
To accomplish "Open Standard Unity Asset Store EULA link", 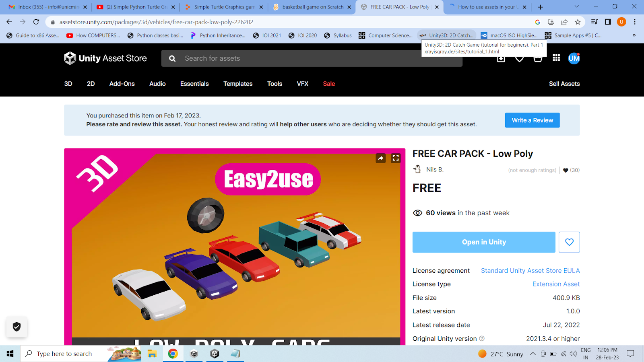I will [530, 271].
